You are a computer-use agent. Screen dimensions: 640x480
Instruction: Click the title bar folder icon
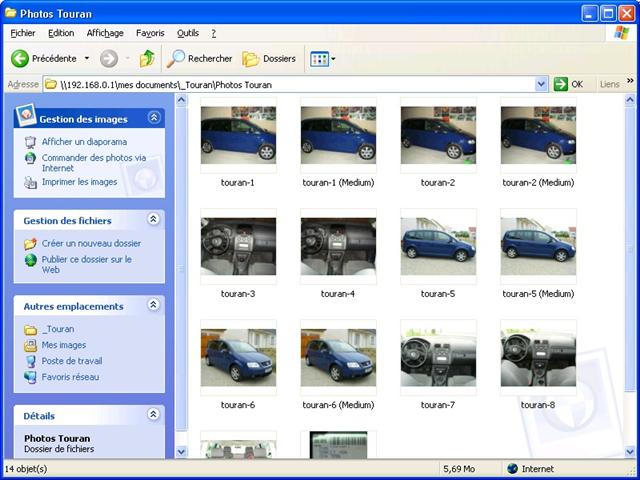10,13
